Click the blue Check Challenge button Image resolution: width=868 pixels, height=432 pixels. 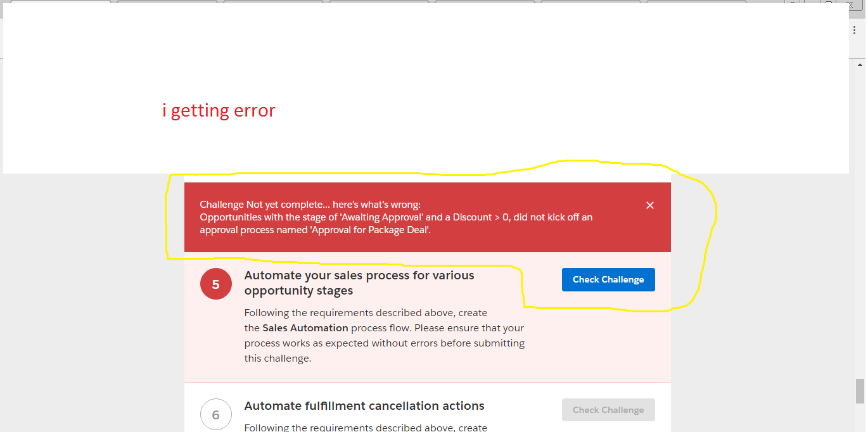click(x=608, y=279)
